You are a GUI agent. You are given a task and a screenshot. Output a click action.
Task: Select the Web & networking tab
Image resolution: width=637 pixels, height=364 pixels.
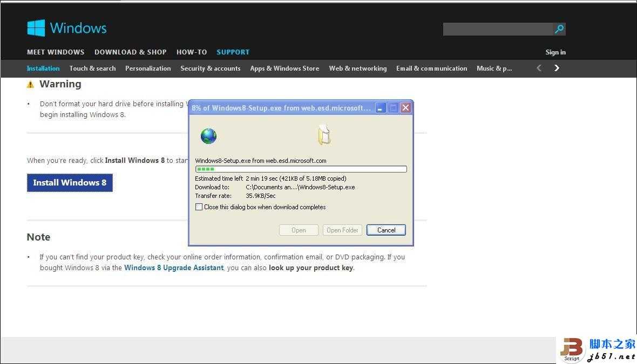[358, 68]
